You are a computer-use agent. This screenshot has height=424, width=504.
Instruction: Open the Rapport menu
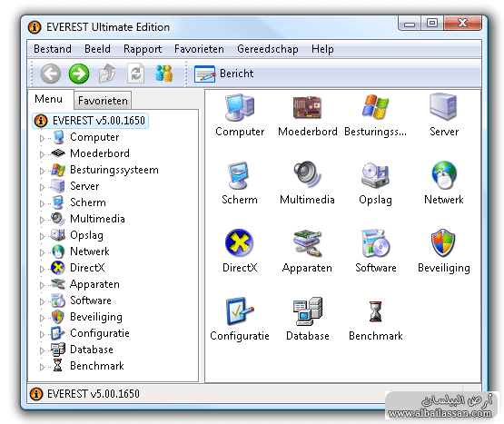[143, 49]
